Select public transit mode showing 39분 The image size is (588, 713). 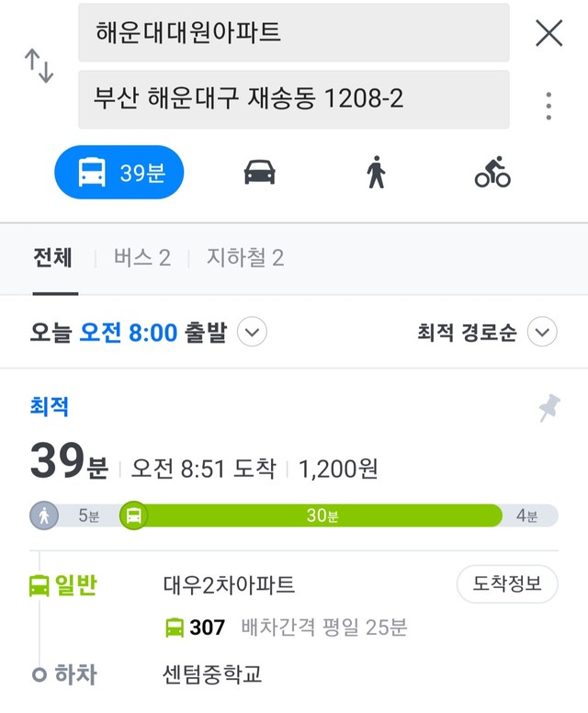coord(119,173)
